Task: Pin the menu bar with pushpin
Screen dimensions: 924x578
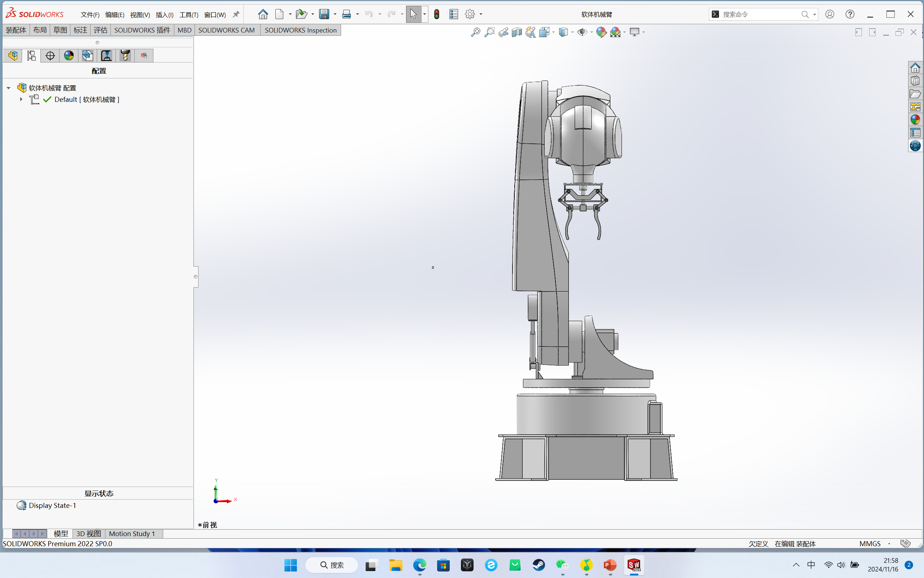Action: tap(236, 14)
